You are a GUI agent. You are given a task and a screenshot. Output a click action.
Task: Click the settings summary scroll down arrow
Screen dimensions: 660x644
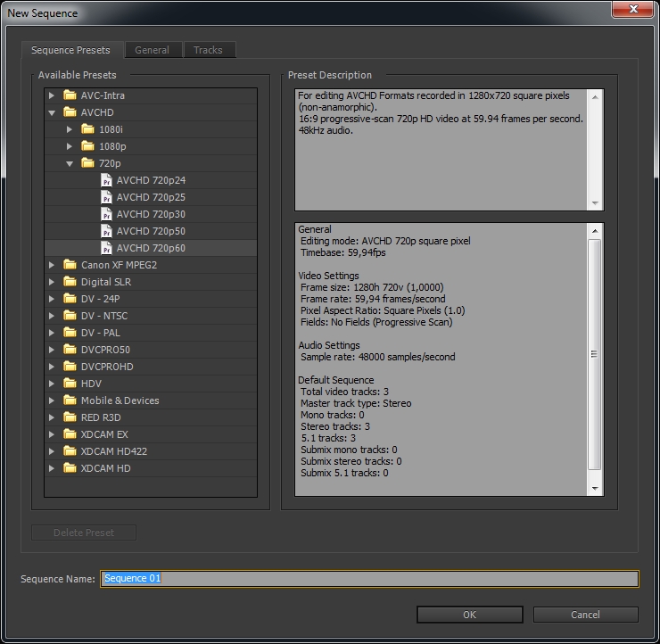point(595,488)
